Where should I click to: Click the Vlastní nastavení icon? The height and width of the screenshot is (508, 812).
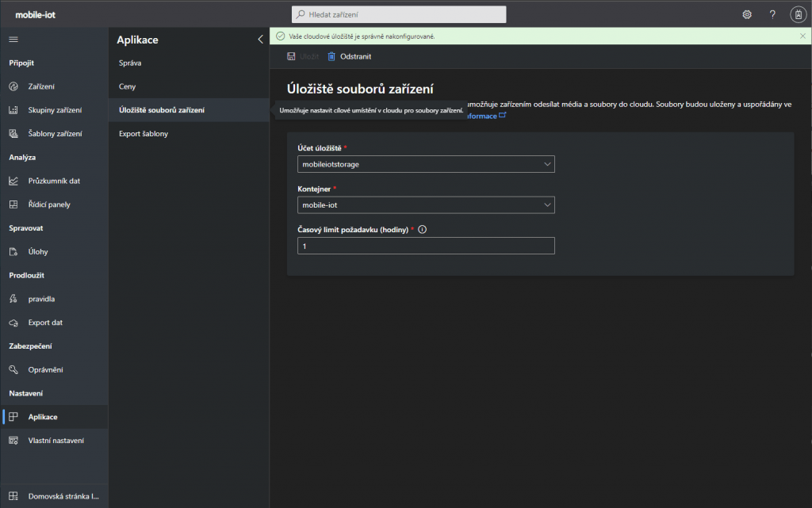point(13,441)
